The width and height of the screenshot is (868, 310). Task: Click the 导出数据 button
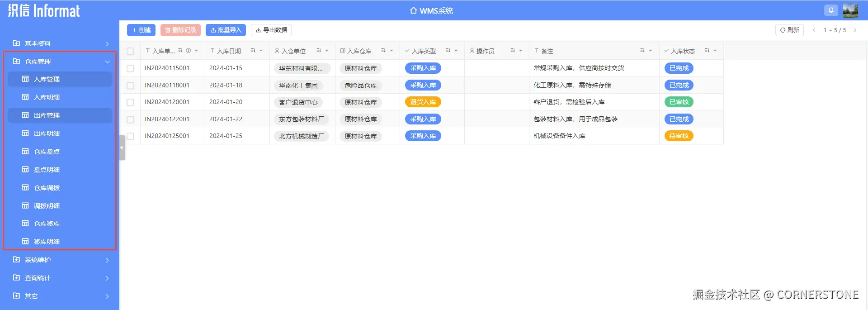271,30
